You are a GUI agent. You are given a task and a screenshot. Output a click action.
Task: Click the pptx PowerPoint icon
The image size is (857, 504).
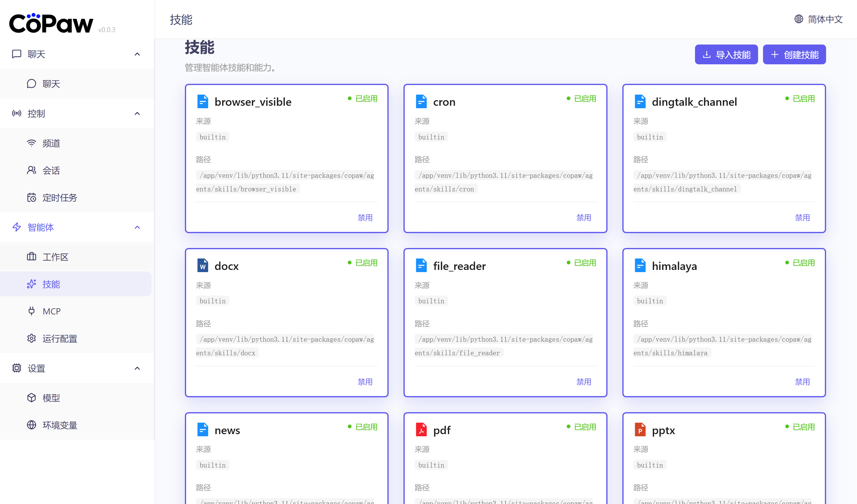(640, 429)
